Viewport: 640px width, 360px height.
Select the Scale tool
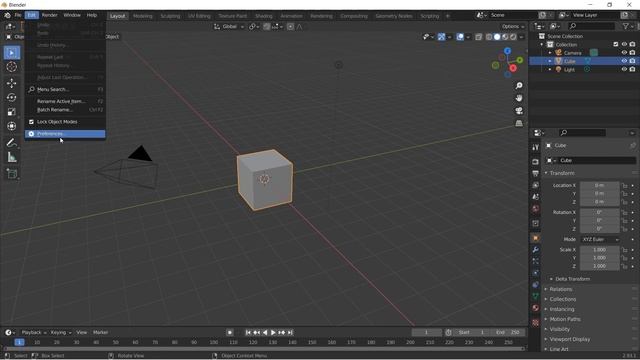pyautogui.click(x=11, y=112)
